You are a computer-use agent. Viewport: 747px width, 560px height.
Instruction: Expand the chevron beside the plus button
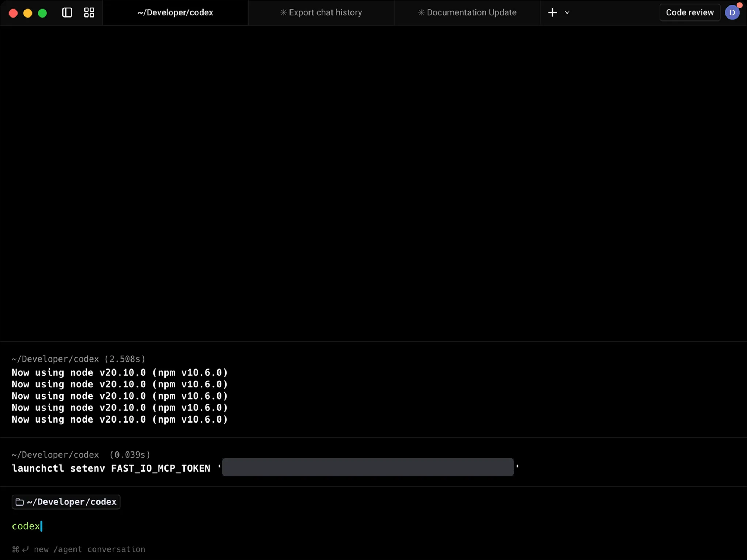(567, 12)
